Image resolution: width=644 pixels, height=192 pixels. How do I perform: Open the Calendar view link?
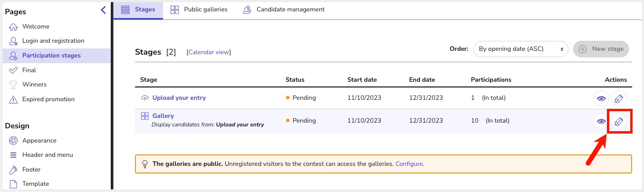pyautogui.click(x=209, y=52)
